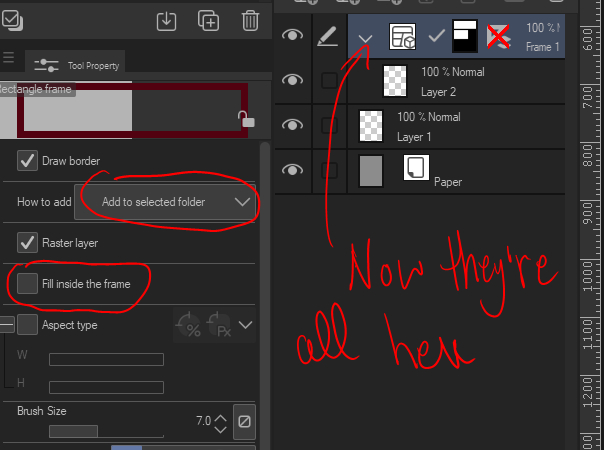Click the duplicate sub tool icon

209,19
